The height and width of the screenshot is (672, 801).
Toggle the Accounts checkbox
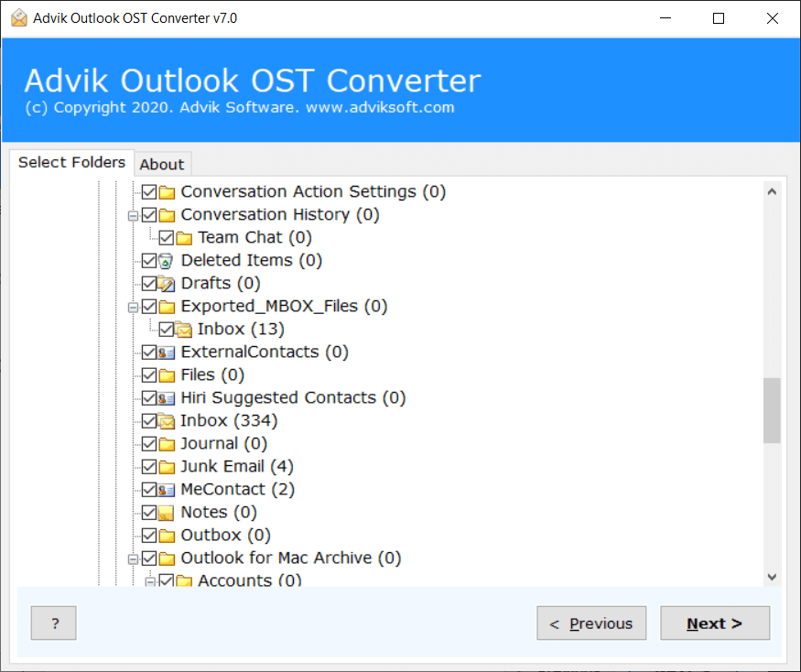(x=167, y=580)
